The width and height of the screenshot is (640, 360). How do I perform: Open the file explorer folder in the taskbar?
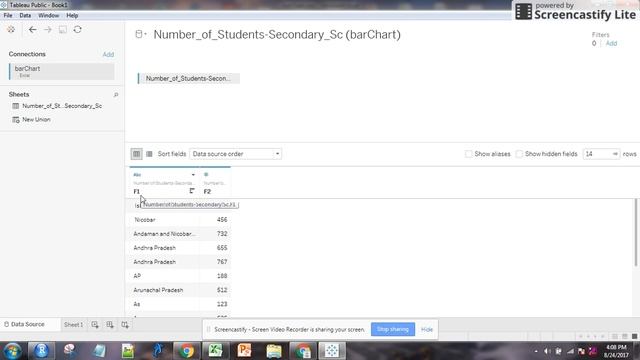(x=273, y=351)
